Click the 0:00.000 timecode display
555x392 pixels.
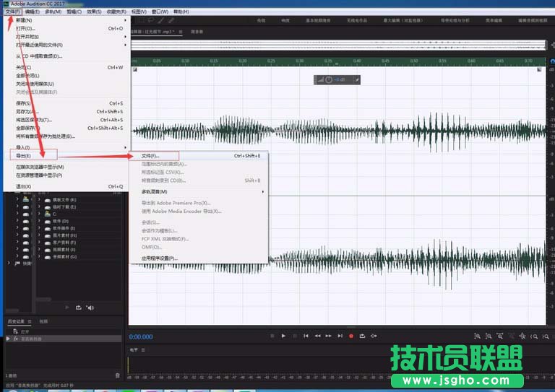tap(141, 337)
